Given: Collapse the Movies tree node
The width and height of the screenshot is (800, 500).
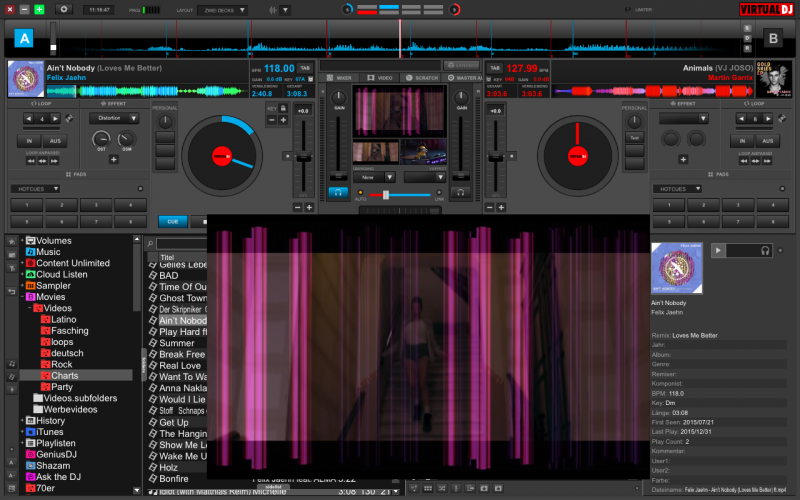Looking at the screenshot, I should pyautogui.click(x=22, y=296).
